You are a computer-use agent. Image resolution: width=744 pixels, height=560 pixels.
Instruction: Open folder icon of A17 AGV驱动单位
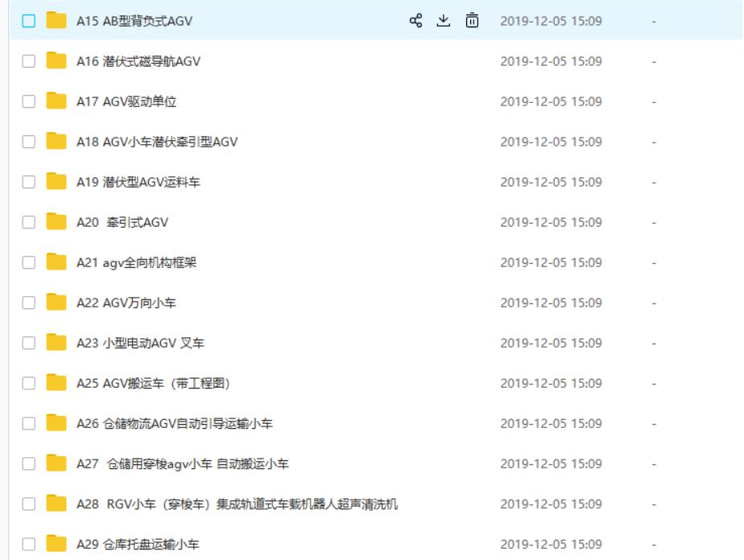[x=56, y=101]
